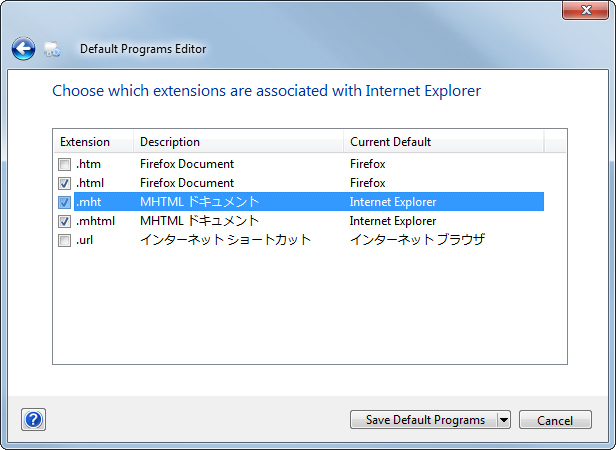Check the .htm extension checkbox

(x=64, y=164)
